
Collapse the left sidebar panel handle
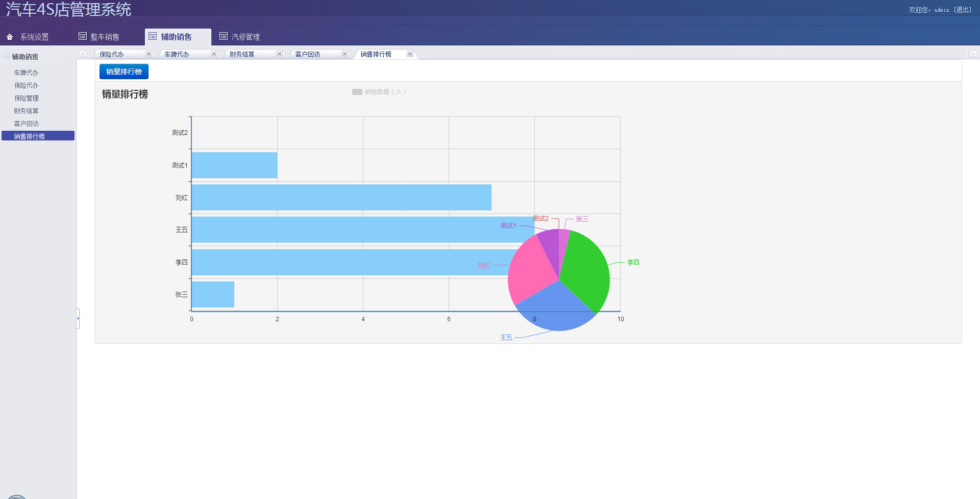pyautogui.click(x=78, y=319)
